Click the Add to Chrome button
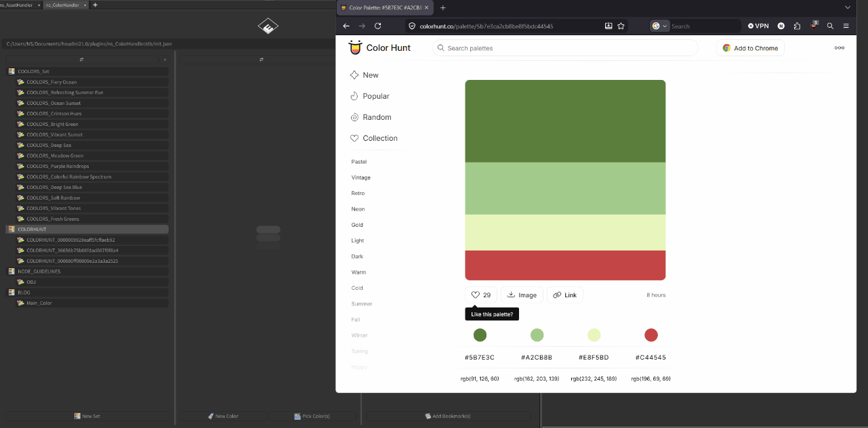This screenshot has height=428, width=868. click(x=750, y=48)
